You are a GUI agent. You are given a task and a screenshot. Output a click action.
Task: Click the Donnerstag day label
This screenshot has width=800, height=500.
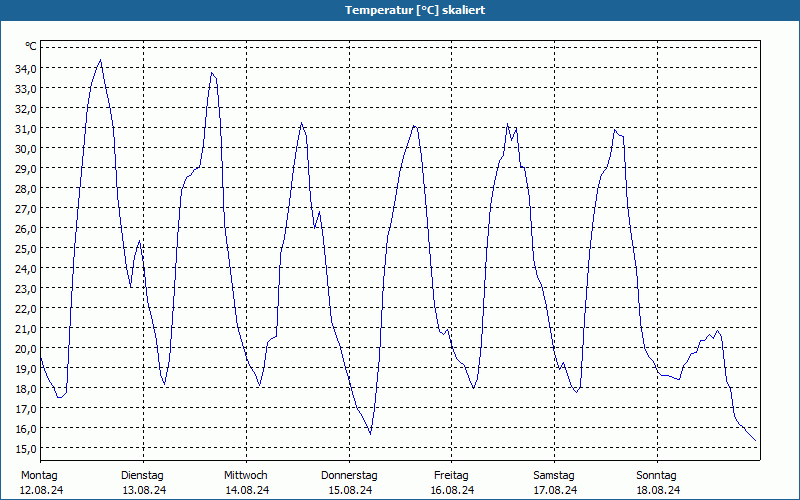(x=349, y=476)
